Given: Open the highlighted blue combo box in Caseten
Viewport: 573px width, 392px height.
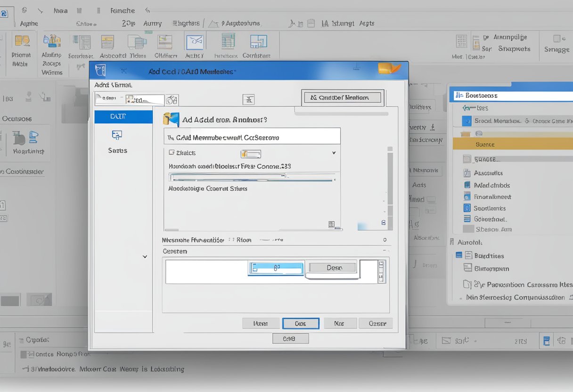Looking at the screenshot, I should [276, 268].
